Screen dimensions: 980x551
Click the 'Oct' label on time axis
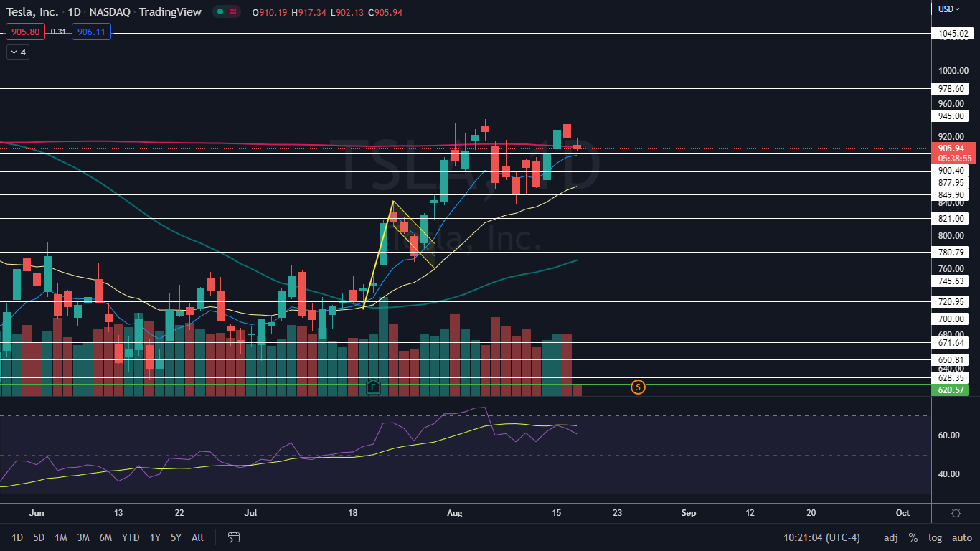903,513
